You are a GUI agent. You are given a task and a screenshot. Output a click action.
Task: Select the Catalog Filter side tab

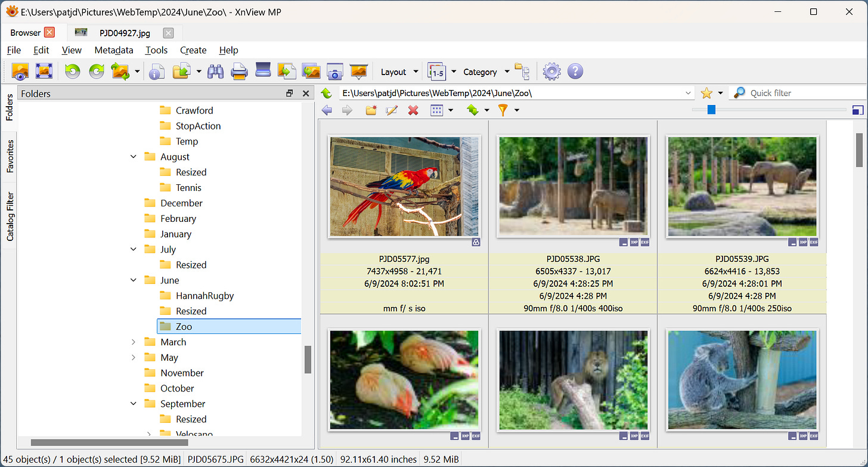[10, 216]
